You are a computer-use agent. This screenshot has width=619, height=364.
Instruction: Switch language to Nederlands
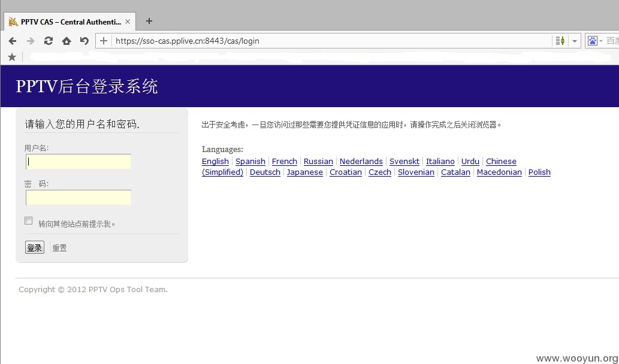point(361,161)
